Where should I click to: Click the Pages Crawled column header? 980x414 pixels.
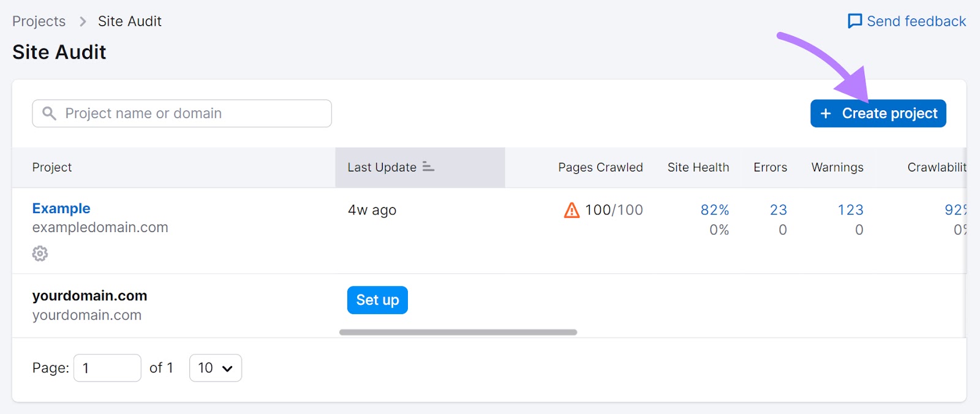[600, 167]
